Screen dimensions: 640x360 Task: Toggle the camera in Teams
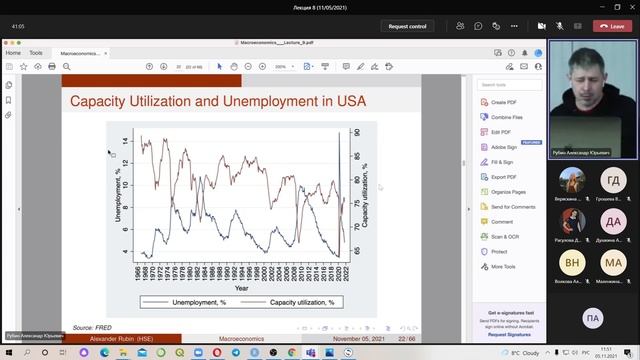pyautogui.click(x=542, y=26)
